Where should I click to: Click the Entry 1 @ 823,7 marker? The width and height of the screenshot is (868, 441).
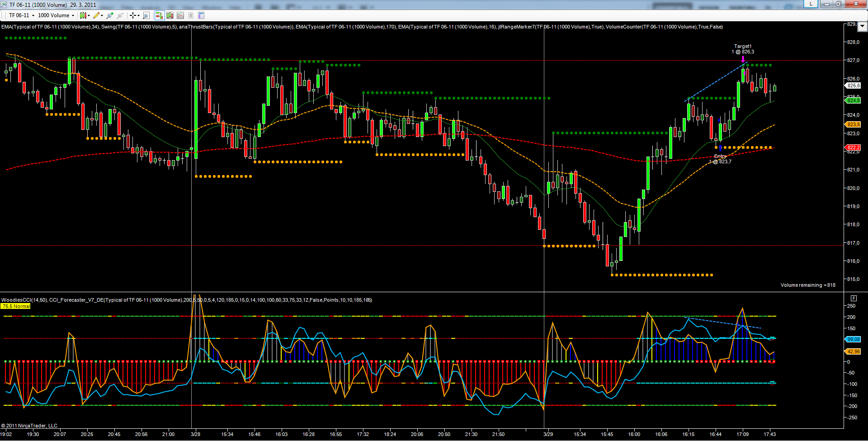(721, 159)
